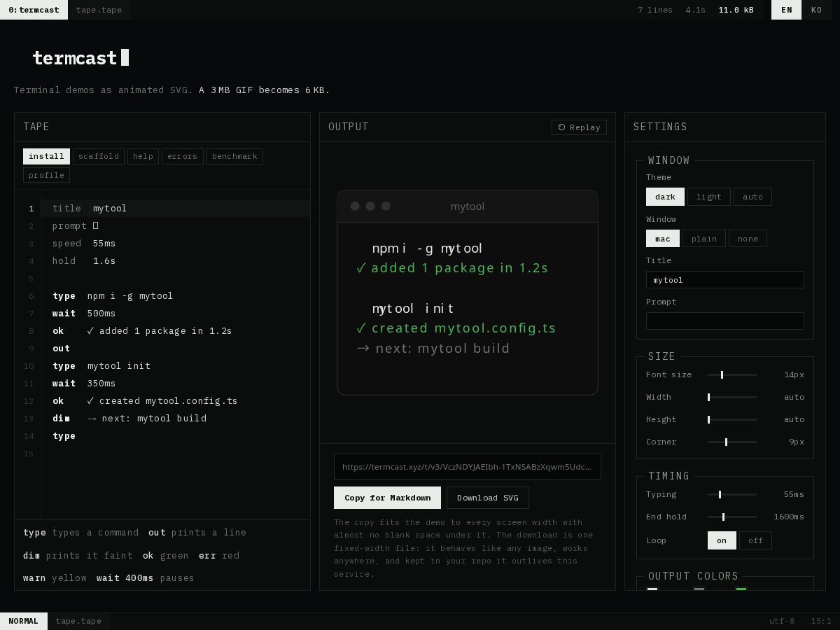Turn Loop off

(756, 540)
